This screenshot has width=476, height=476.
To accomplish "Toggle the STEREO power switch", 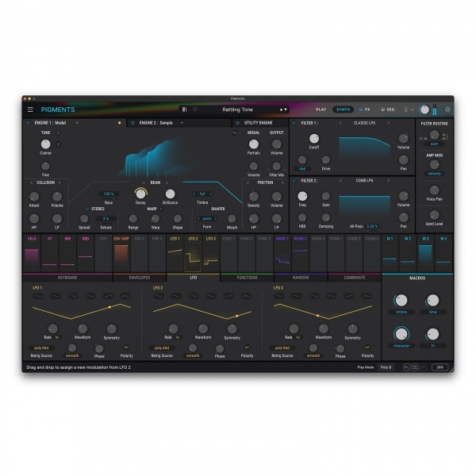I will point(87,209).
